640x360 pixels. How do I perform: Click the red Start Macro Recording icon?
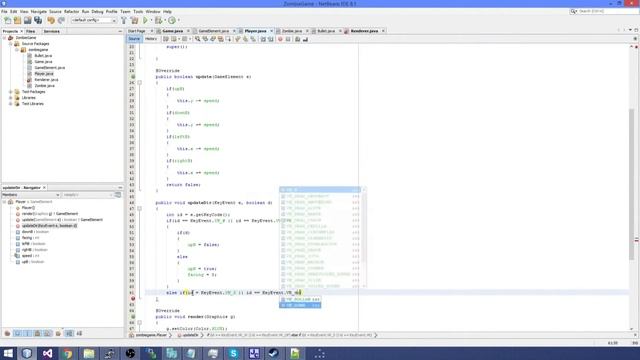click(280, 39)
